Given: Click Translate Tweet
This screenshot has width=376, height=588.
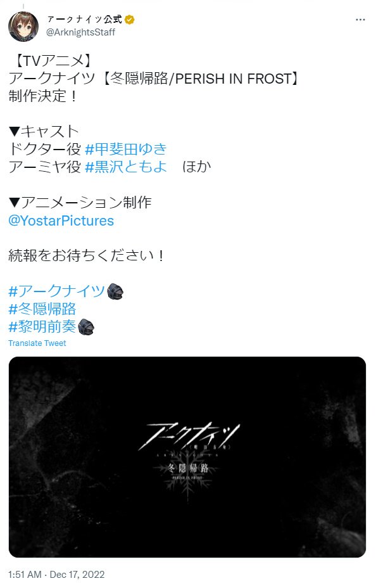Looking at the screenshot, I should [x=37, y=343].
